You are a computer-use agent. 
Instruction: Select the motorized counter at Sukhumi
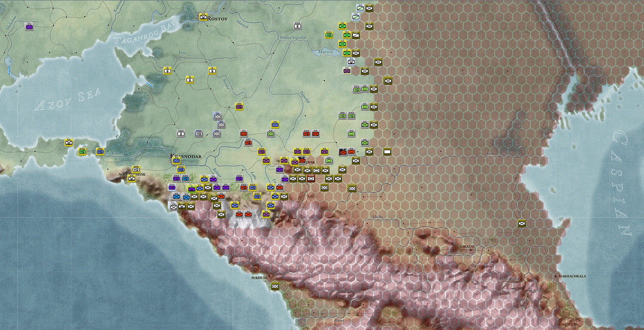click(x=275, y=286)
